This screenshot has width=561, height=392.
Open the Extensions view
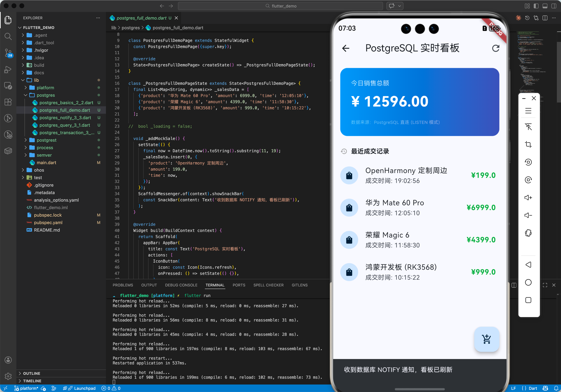click(8, 102)
